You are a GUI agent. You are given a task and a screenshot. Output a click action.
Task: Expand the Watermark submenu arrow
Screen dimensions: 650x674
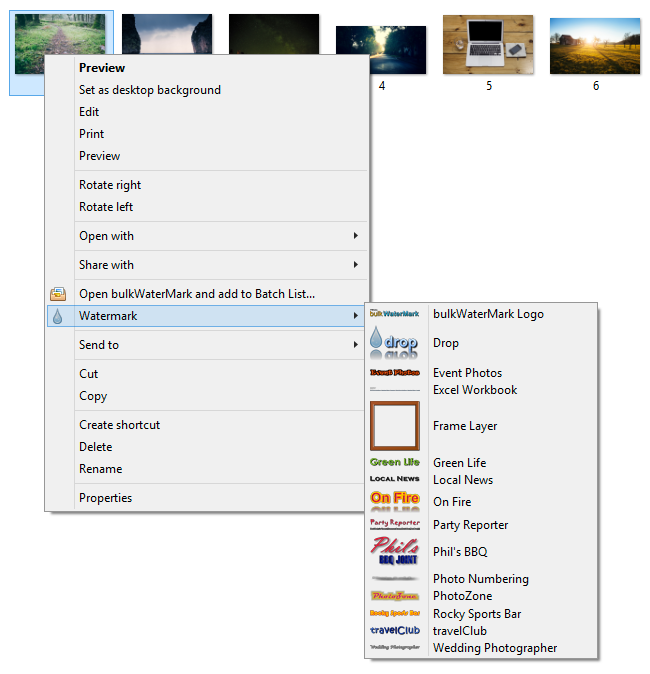[x=356, y=316]
